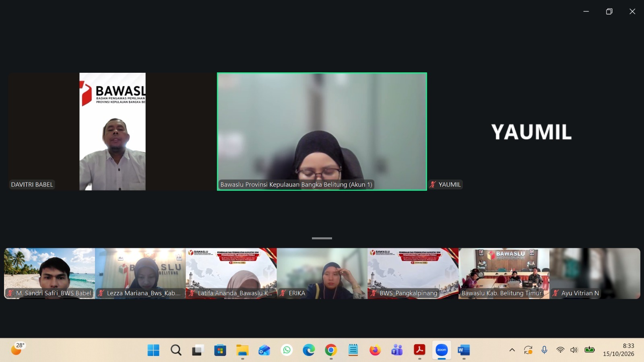The image size is (644, 362).
Task: Select the Bawaslu Provinsi Kepulauan Bangka Belitung video
Action: point(322,132)
